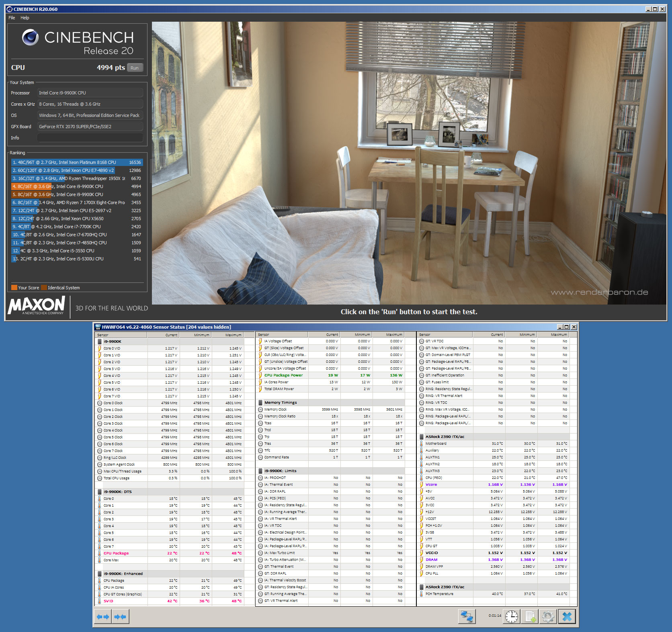Start logging with the document-plus icon

[x=529, y=616]
